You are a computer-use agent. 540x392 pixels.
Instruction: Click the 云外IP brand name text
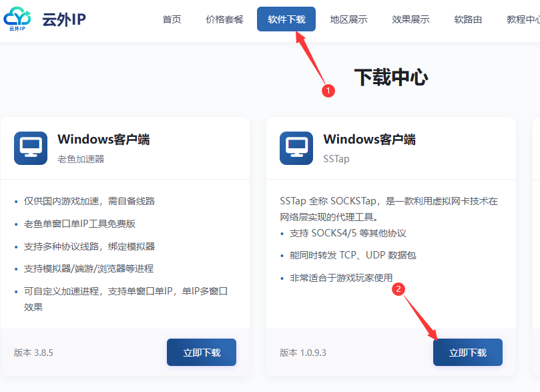pos(64,19)
